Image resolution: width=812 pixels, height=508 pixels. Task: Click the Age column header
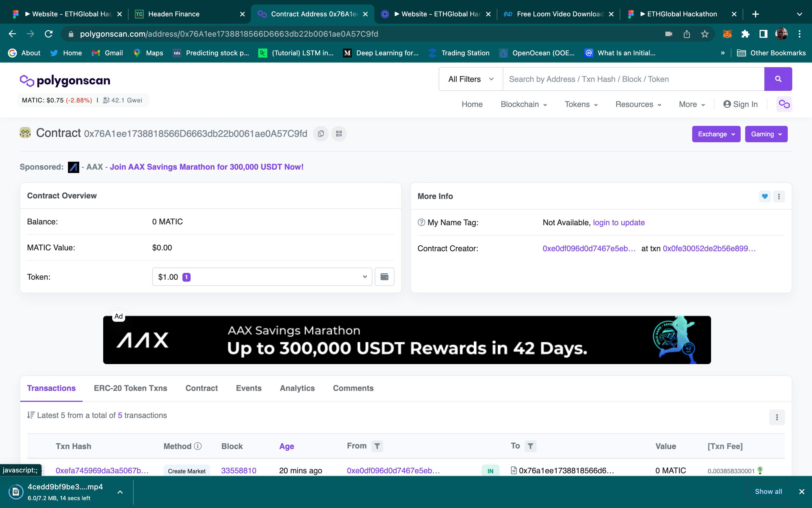pyautogui.click(x=286, y=446)
